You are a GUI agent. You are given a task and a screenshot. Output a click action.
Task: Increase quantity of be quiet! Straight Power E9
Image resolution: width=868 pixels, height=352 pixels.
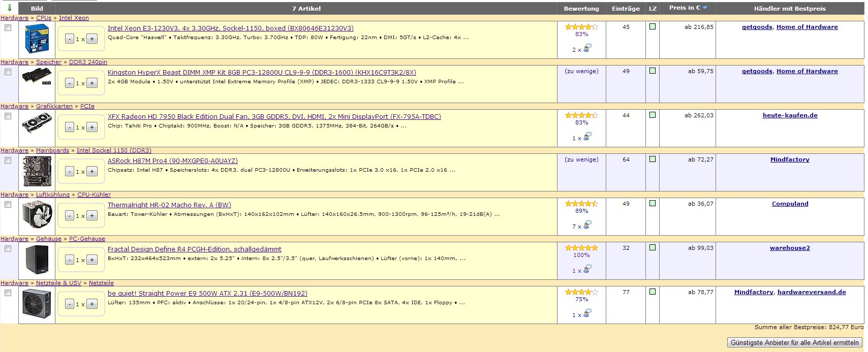tap(92, 304)
